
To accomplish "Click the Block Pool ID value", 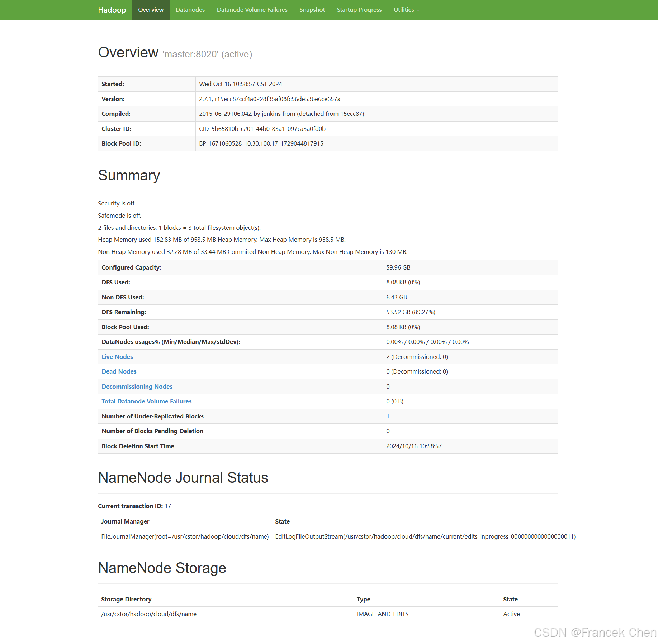I will coord(261,143).
